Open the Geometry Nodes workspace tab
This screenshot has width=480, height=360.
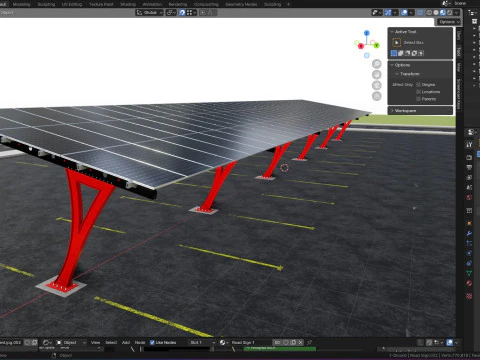[241, 4]
